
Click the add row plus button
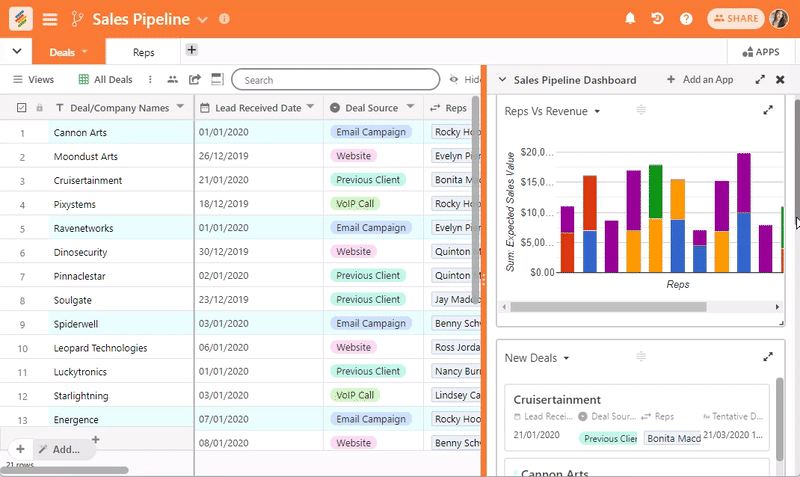tap(20, 449)
